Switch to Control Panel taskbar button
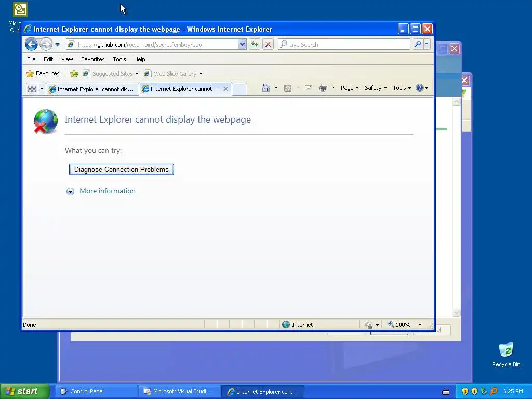 96,392
